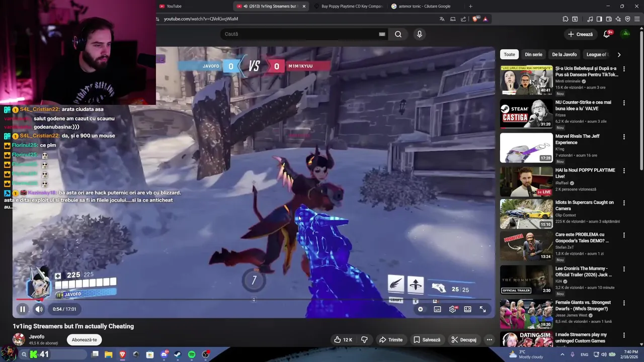Click the Javofo channel name link
Screen dimensions: 644x362
(x=37, y=337)
